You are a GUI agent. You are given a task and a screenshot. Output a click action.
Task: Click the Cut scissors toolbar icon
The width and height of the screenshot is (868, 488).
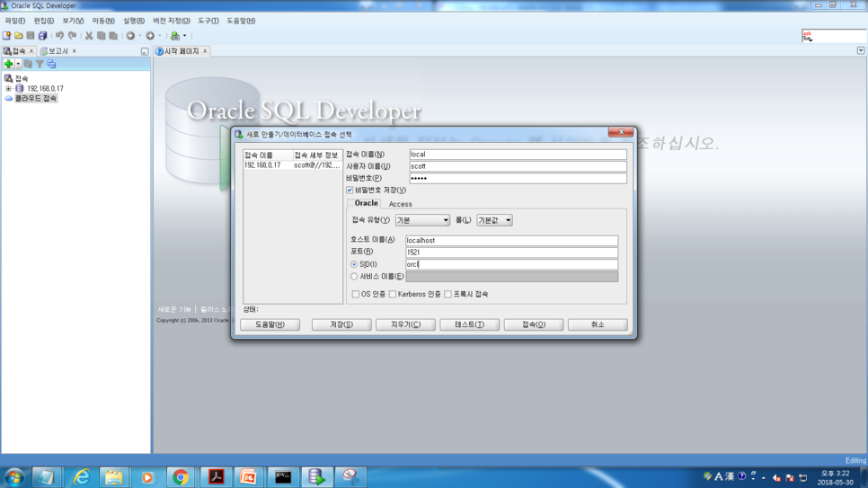(x=89, y=35)
